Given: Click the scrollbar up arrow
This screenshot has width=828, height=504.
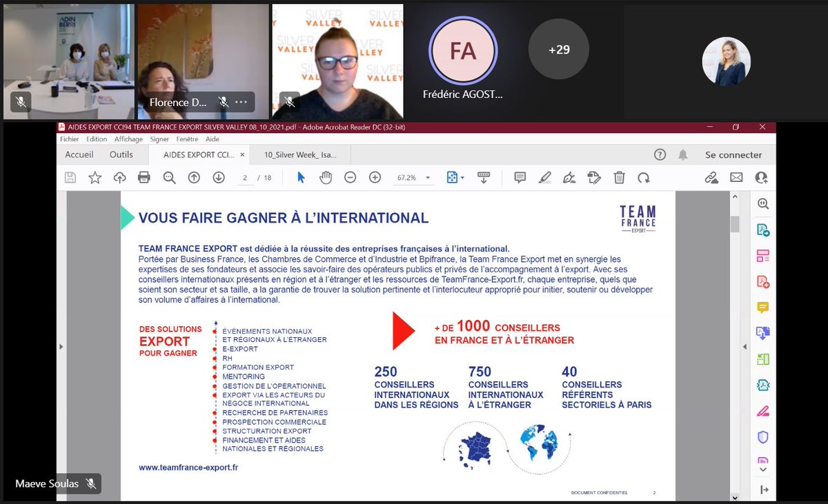Looking at the screenshot, I should pyautogui.click(x=735, y=196).
